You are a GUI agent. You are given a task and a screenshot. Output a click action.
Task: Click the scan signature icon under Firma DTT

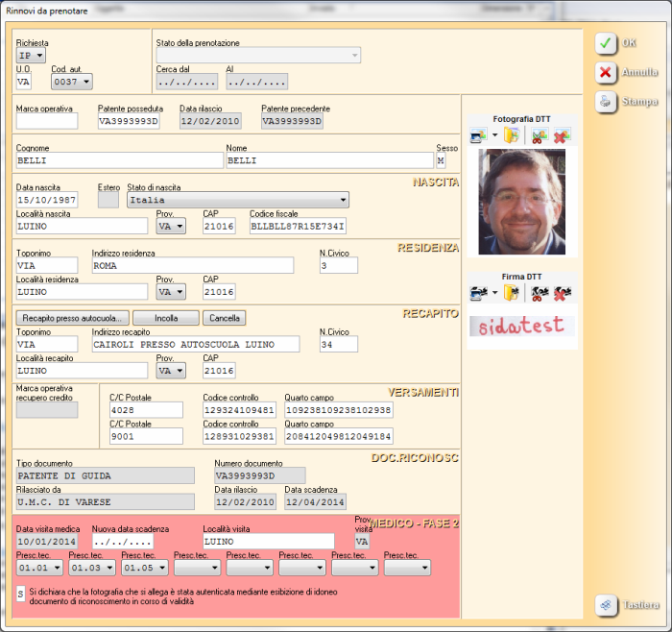point(478,293)
